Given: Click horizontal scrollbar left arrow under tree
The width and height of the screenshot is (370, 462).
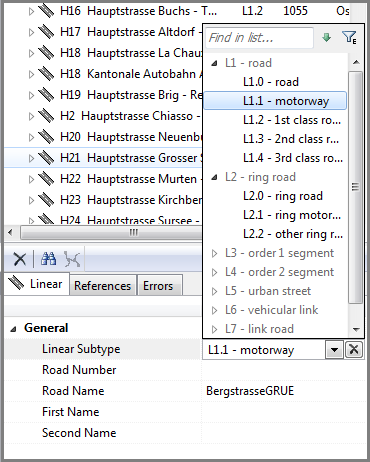Looking at the screenshot, I should pos(10,232).
